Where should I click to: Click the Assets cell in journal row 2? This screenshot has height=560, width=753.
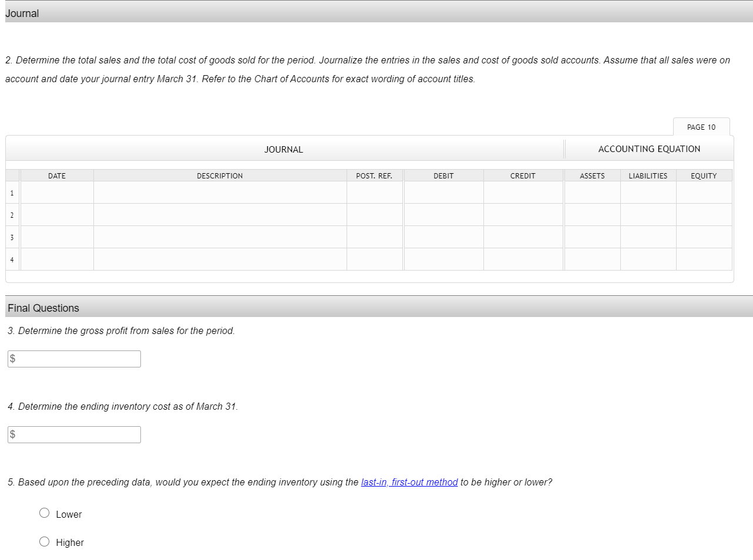tap(592, 215)
